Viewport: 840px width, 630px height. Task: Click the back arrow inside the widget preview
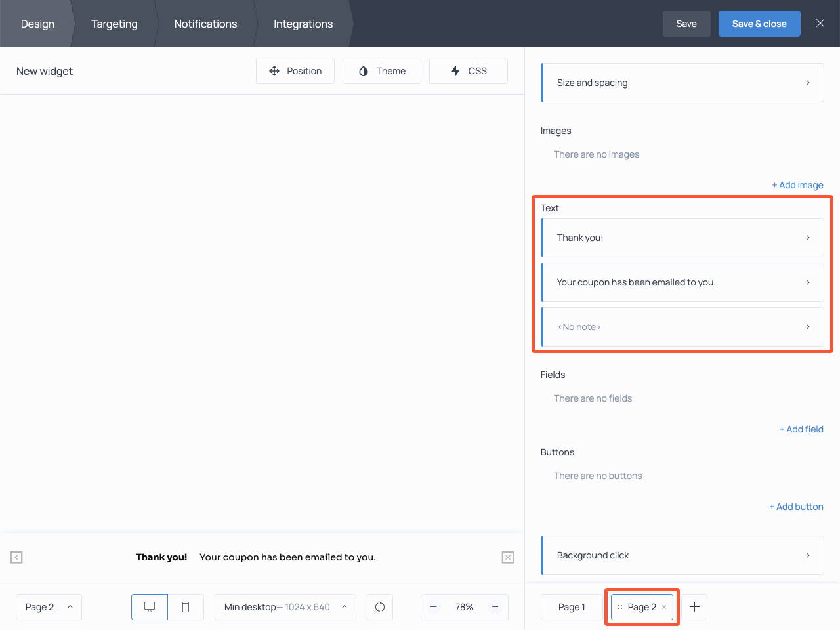(x=16, y=557)
